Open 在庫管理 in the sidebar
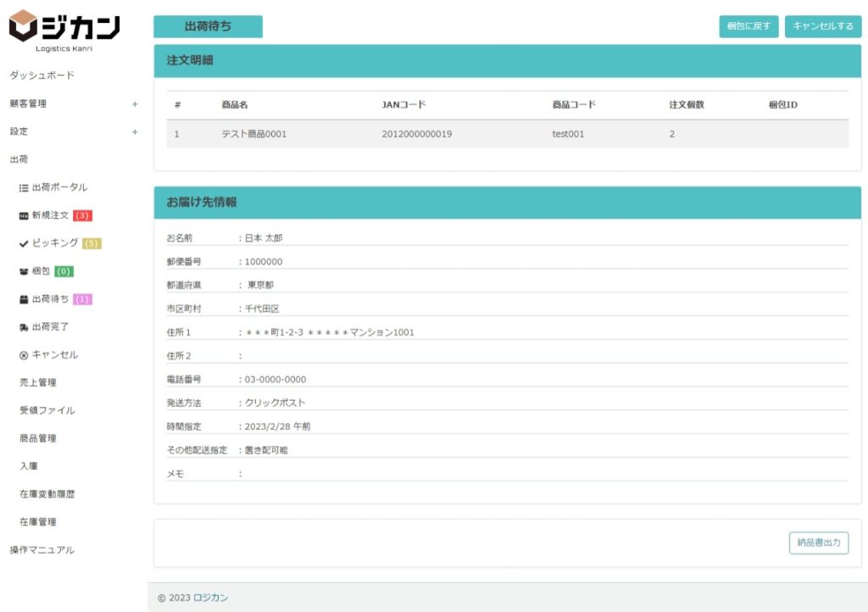 [37, 521]
